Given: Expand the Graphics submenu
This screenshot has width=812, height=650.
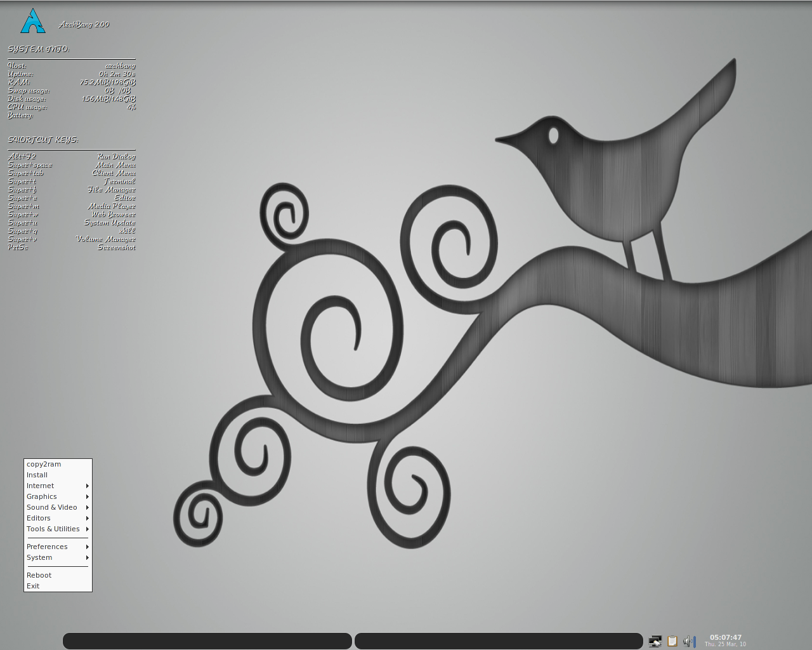Looking at the screenshot, I should [x=58, y=496].
